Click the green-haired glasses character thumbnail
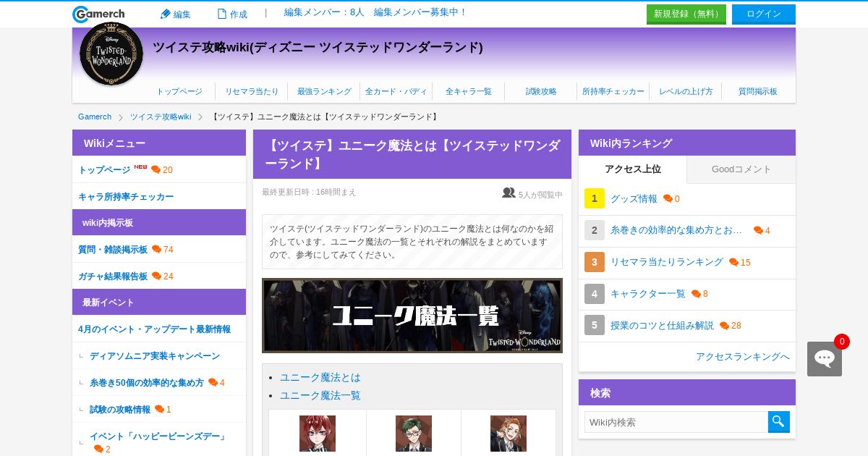The width and height of the screenshot is (868, 456). click(414, 434)
